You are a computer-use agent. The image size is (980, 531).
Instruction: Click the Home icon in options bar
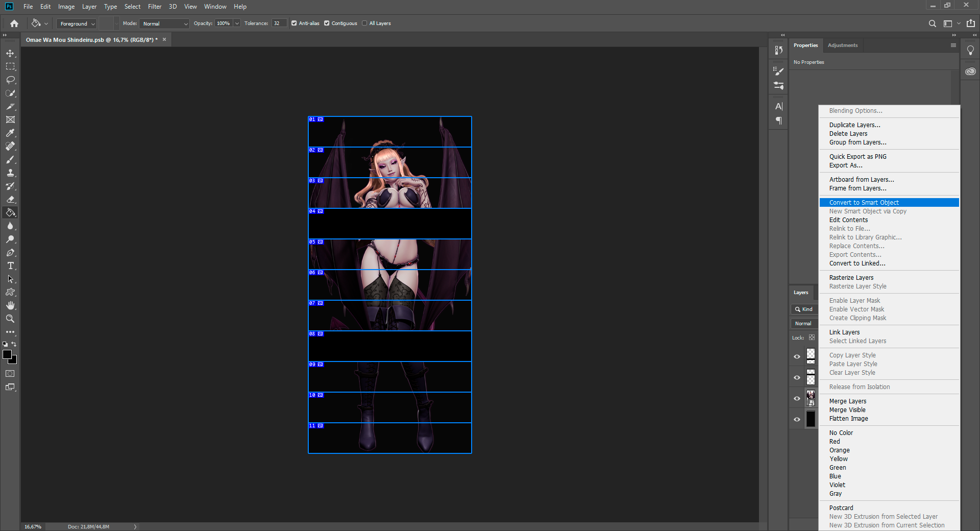pyautogui.click(x=14, y=23)
